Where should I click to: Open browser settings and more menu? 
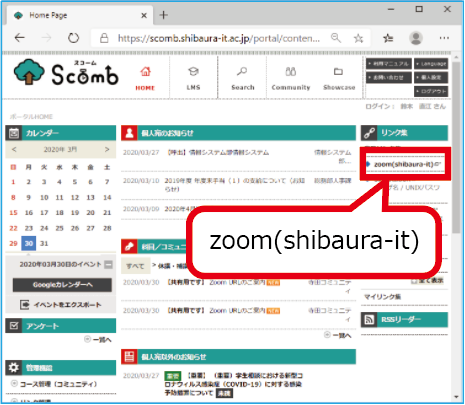coord(444,38)
